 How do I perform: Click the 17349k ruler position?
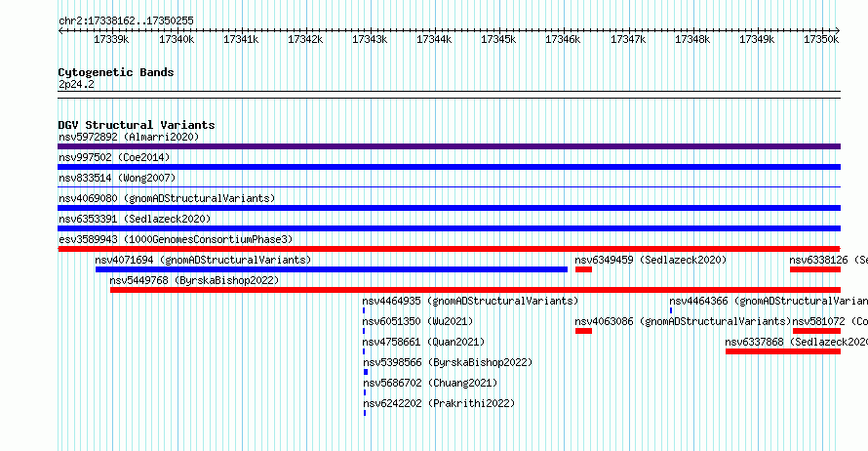click(757, 39)
